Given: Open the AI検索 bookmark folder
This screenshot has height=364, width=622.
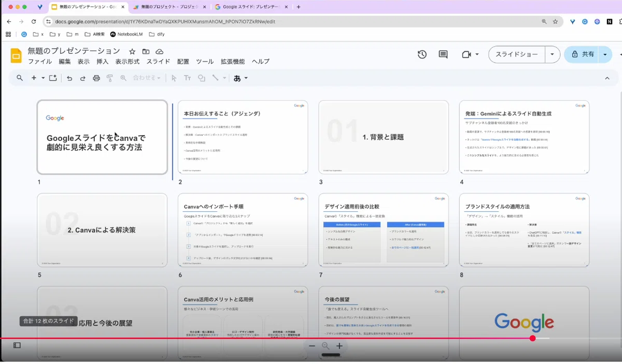Looking at the screenshot, I should click(94, 34).
